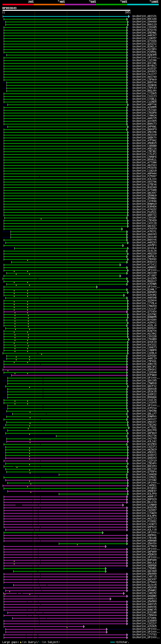Open hit UniRef100_A7IVC2
Viewport: 161px width, 644px height.
(x=144, y=265)
